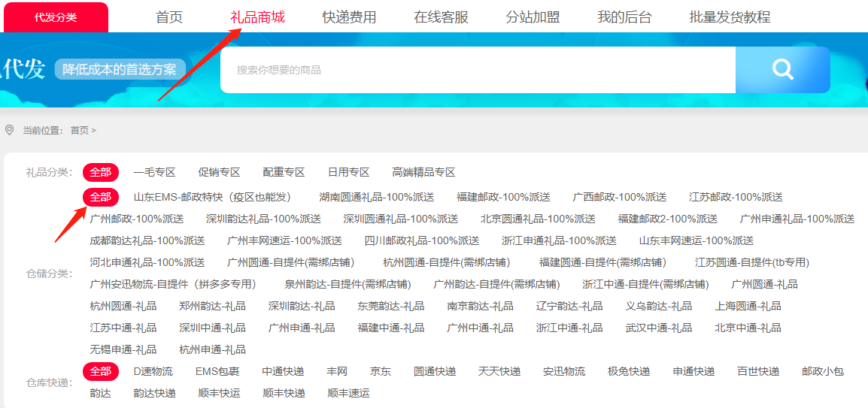Filter couriers by 顺丰速运
Viewport: 868px width, 408px height.
pyautogui.click(x=348, y=394)
